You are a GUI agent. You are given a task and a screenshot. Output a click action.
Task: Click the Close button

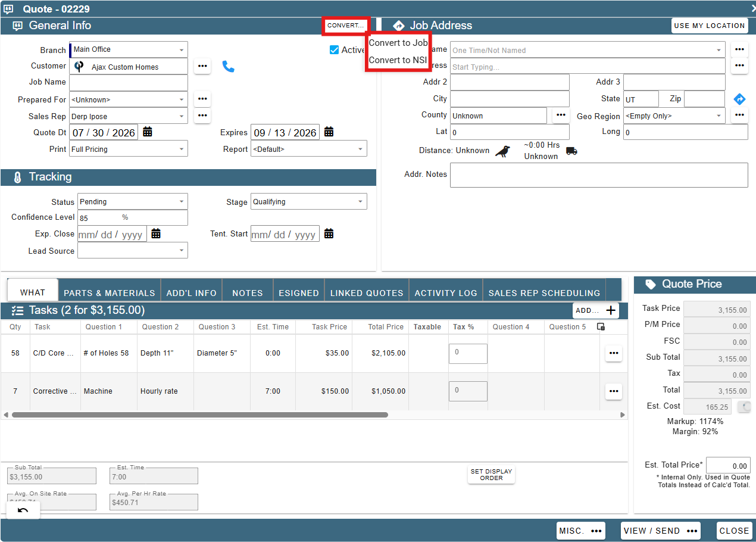[734, 531]
